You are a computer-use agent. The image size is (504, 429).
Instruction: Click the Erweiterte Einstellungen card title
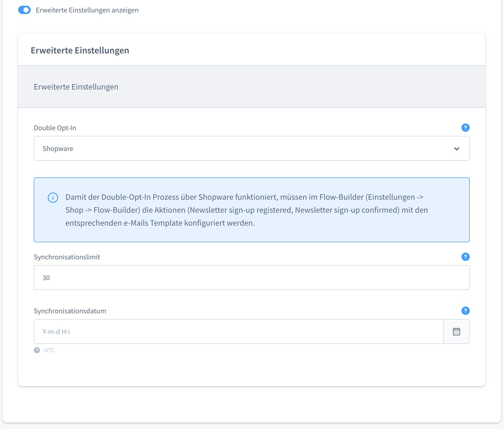[x=80, y=50]
